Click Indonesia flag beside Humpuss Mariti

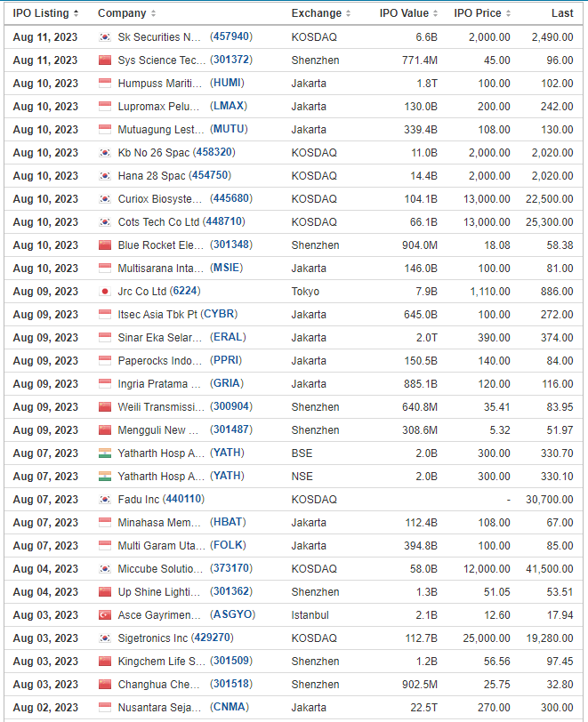point(105,84)
